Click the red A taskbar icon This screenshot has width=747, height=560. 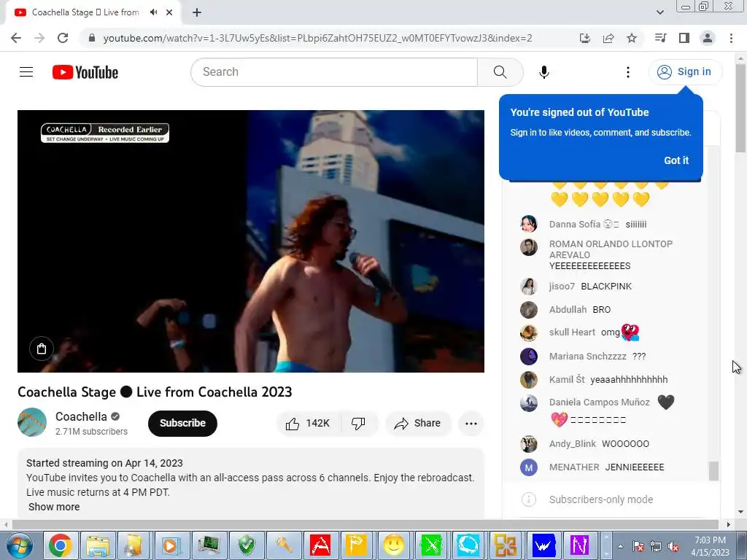(x=320, y=545)
